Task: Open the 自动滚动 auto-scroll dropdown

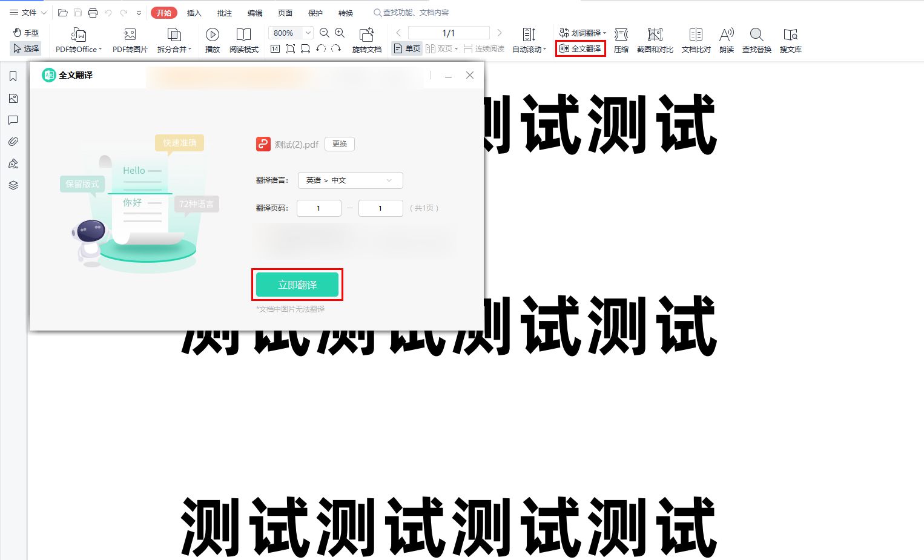Action: (529, 39)
